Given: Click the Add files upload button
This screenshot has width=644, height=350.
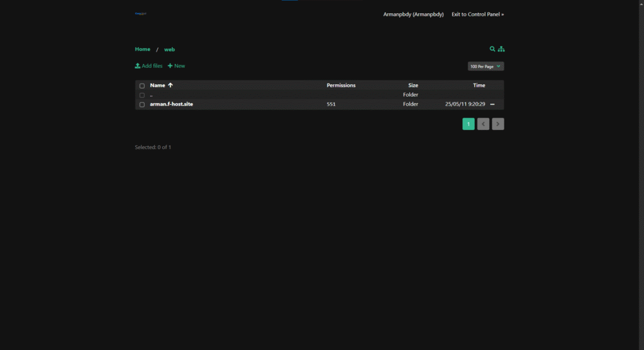Looking at the screenshot, I should (x=148, y=66).
